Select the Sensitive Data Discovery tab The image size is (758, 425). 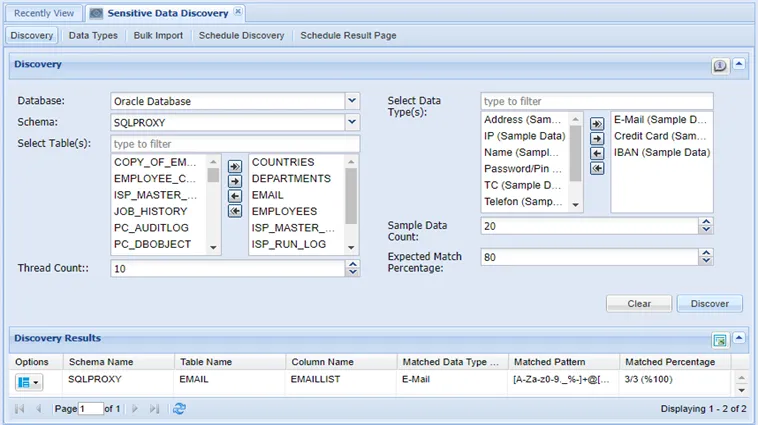[x=167, y=14]
